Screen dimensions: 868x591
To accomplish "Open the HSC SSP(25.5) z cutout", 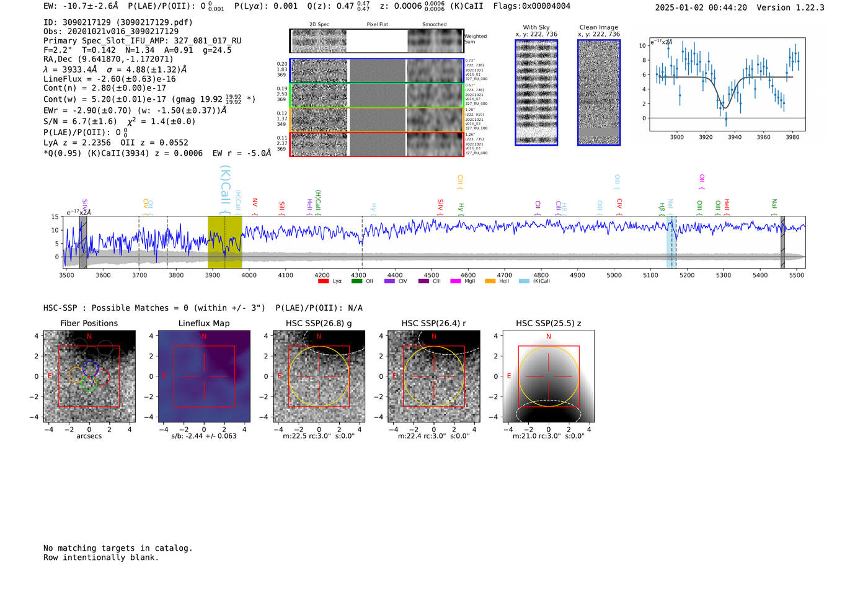I will click(x=549, y=376).
